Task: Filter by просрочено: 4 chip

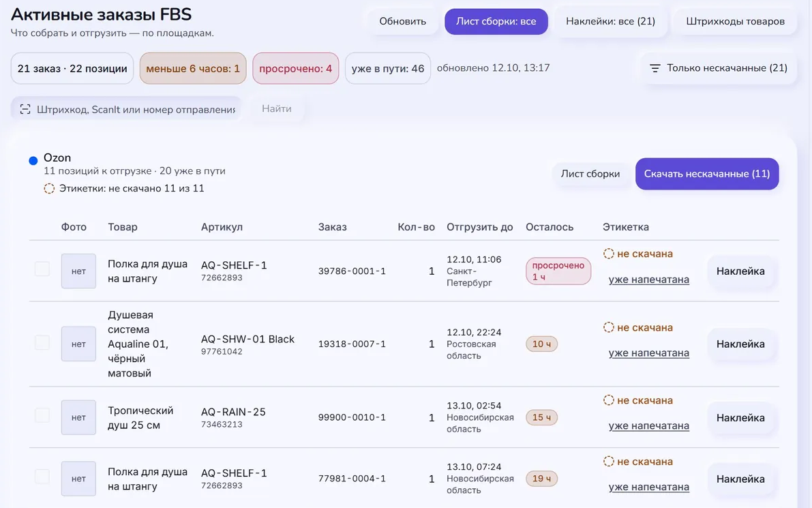Action: tap(296, 68)
